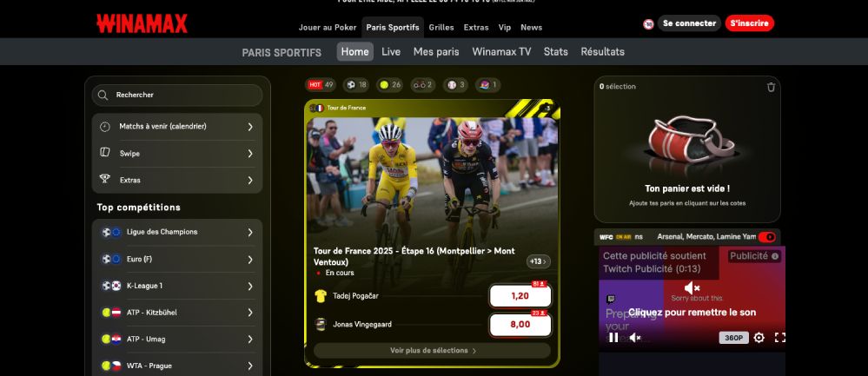Click the S'inscrire button
This screenshot has height=376, width=868.
[x=750, y=23]
